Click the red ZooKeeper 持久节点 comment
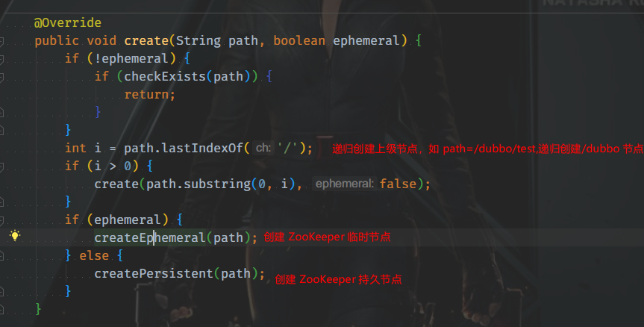 coord(338,279)
